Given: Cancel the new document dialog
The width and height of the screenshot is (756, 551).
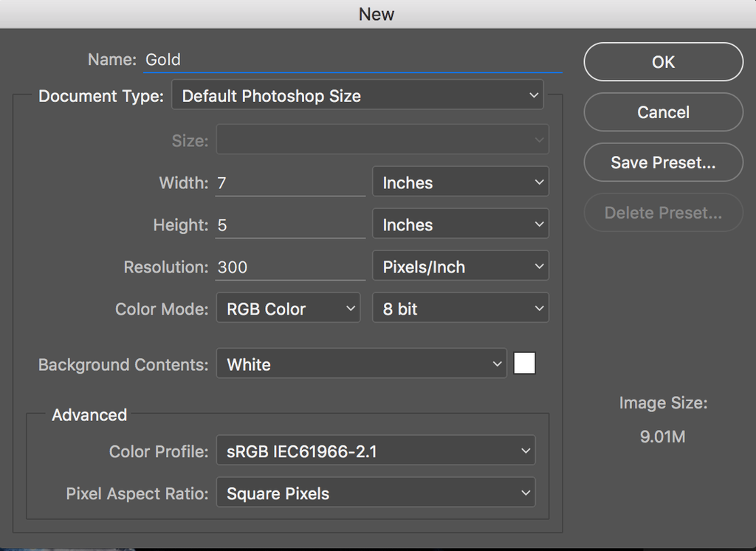Looking at the screenshot, I should 662,112.
